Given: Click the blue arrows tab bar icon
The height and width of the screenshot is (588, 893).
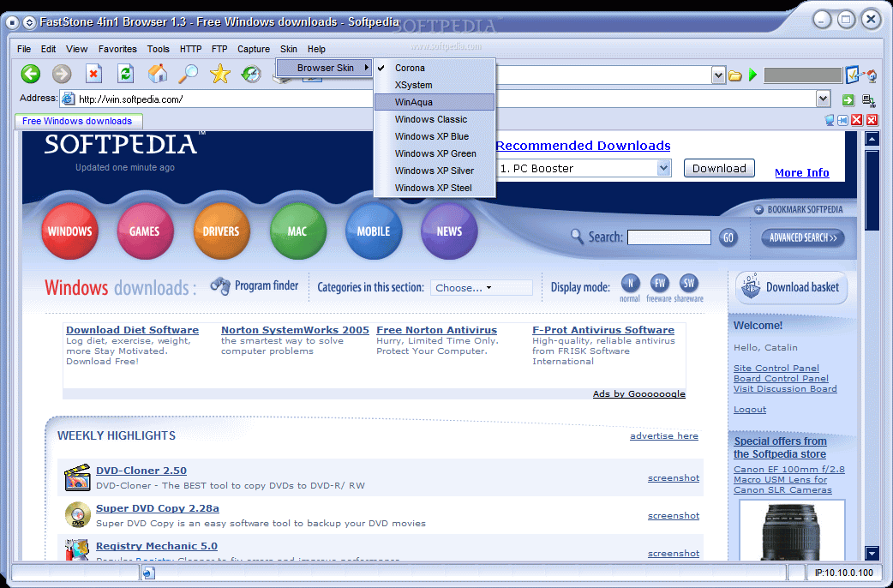Looking at the screenshot, I should click(843, 120).
